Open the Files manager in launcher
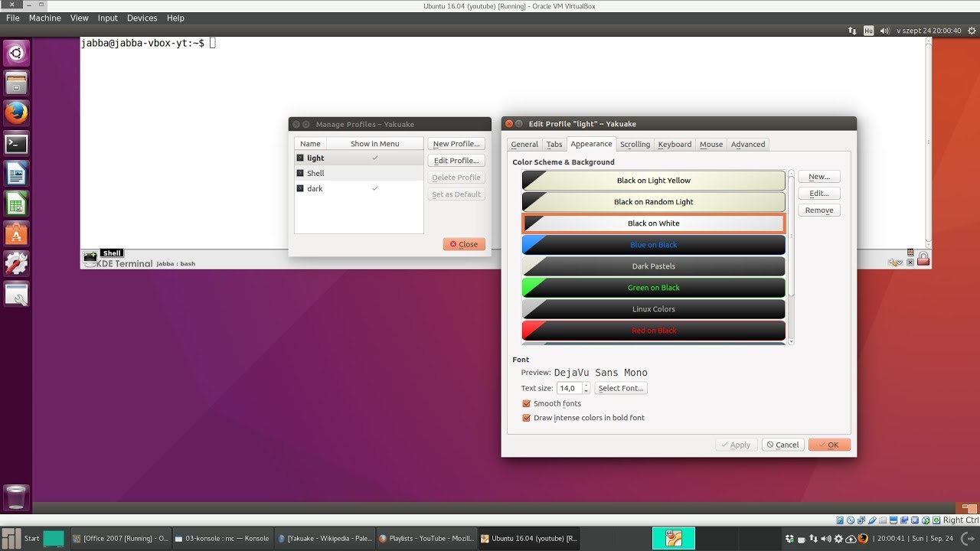This screenshot has width=980, height=551. pos(16,83)
